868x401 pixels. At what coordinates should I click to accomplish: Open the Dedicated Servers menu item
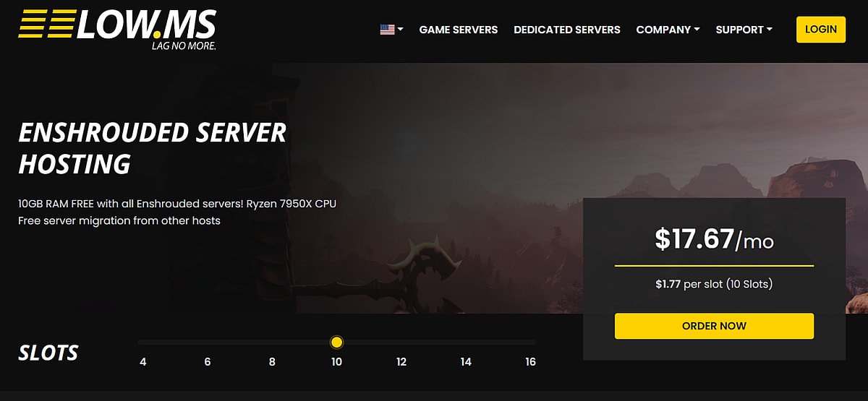567,30
